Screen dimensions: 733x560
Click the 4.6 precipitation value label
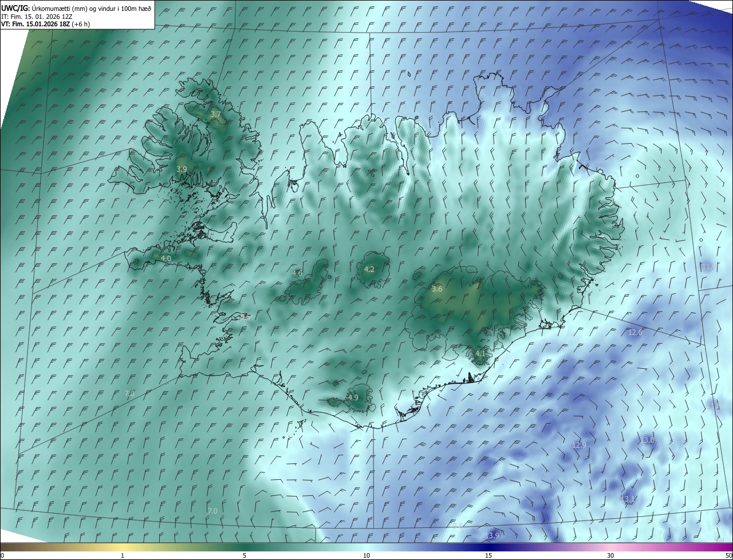[x=297, y=274]
